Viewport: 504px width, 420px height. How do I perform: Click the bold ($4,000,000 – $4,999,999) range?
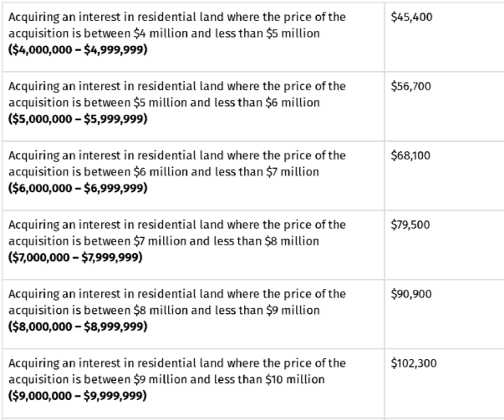coord(78,48)
